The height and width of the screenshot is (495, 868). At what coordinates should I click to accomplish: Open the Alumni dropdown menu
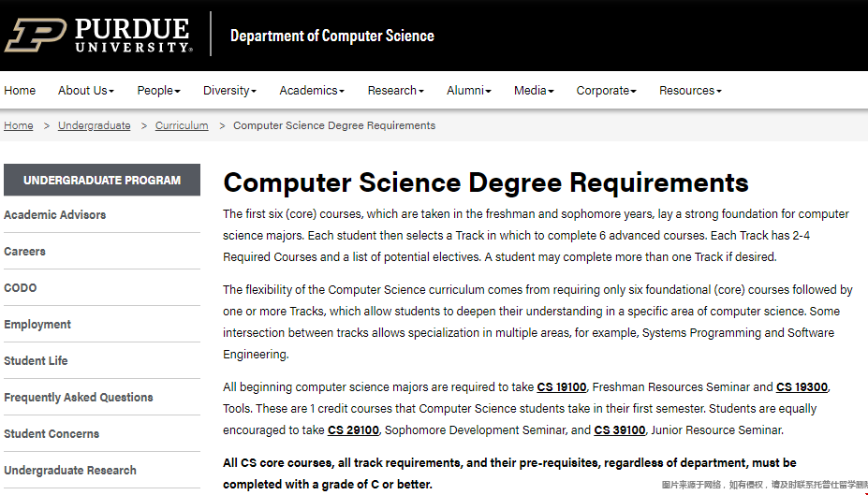click(x=469, y=90)
